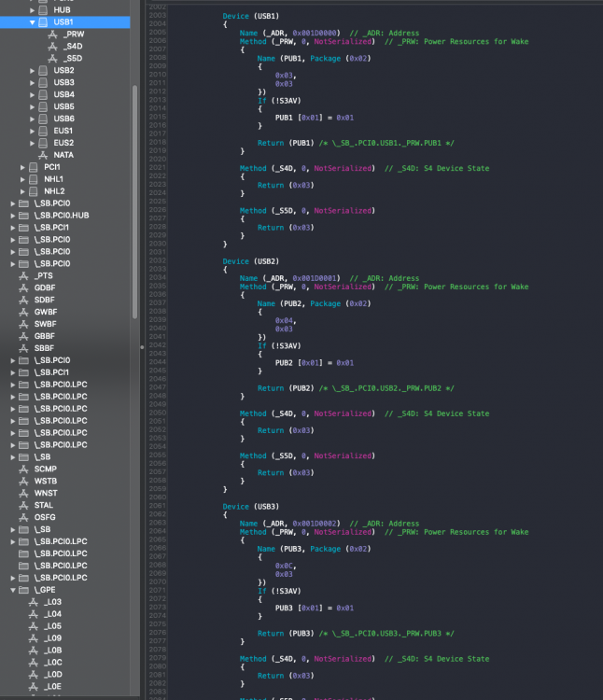
Task: Click the 0x04 value in PUB2 package
Action: (x=284, y=320)
